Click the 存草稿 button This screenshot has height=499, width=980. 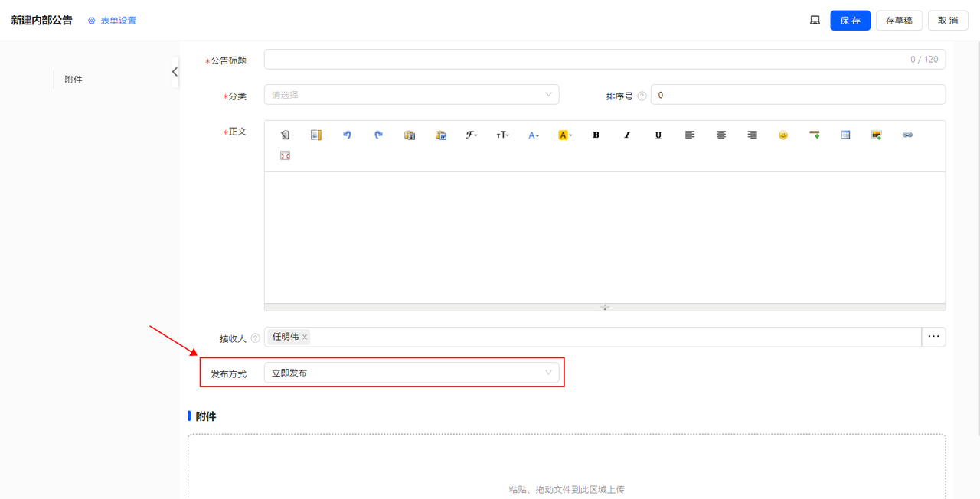point(899,21)
